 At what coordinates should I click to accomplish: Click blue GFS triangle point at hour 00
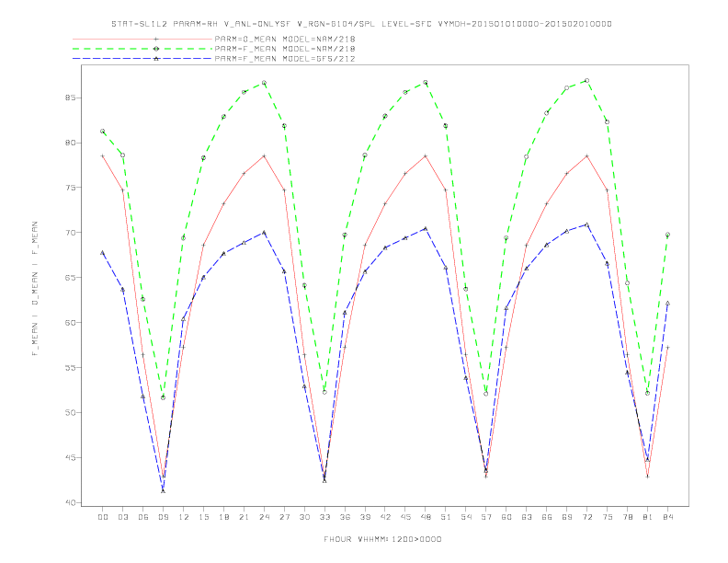click(x=103, y=253)
